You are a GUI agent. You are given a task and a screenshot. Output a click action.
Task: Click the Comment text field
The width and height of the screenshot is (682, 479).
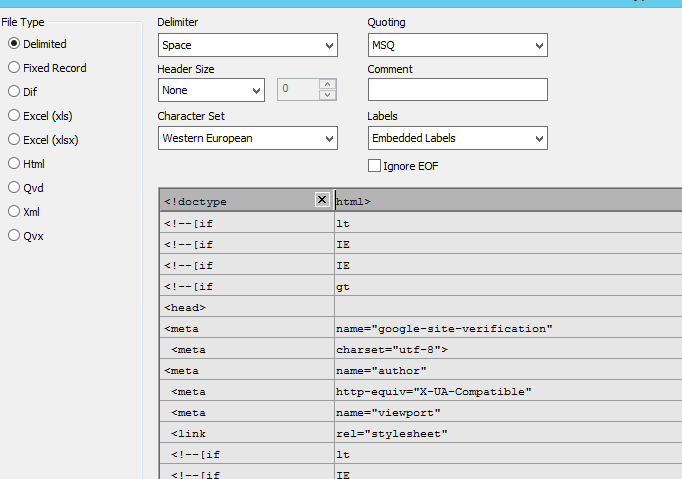pos(457,90)
